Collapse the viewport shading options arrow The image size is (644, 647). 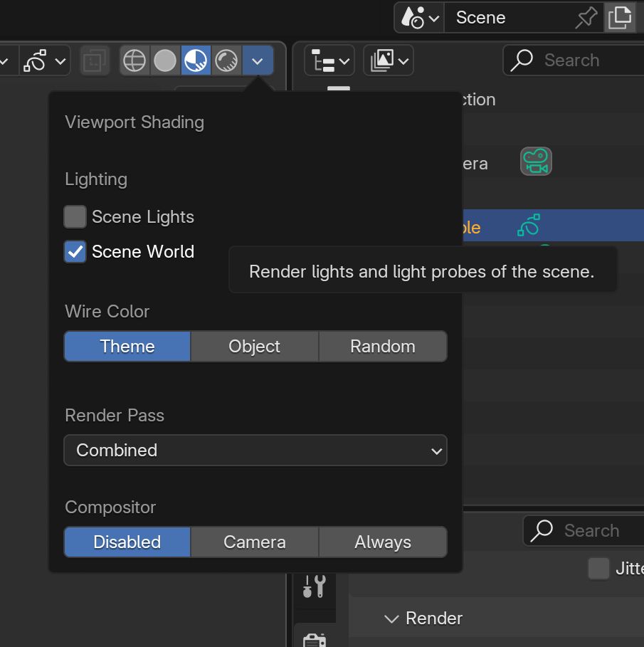[x=258, y=61]
